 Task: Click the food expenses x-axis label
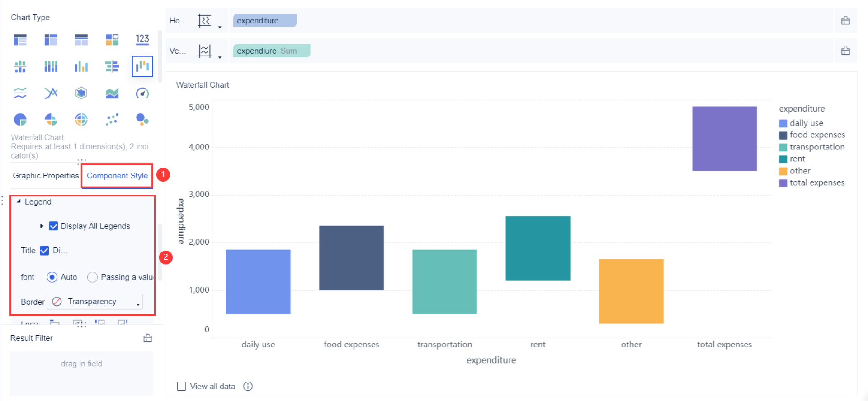point(351,345)
